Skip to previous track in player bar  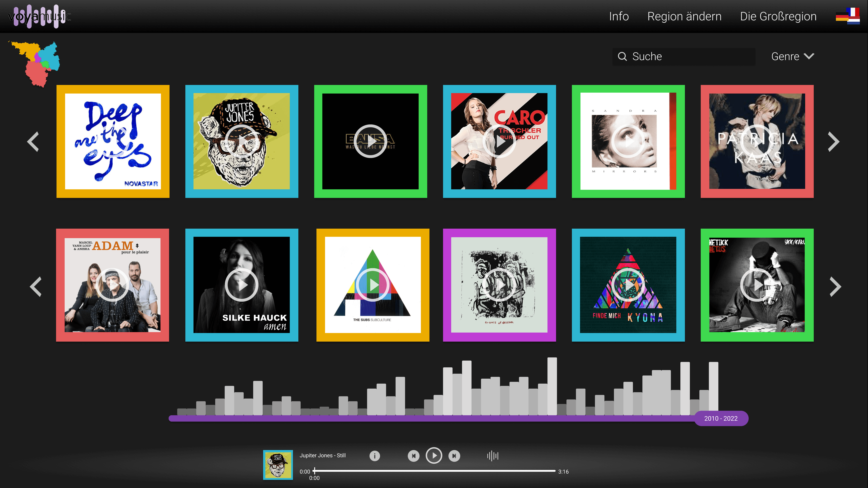[413, 456]
